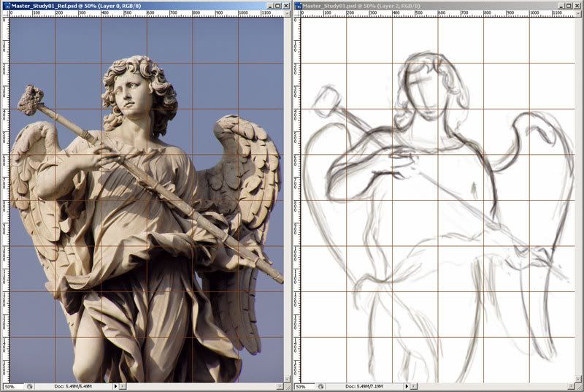Click the angel statue reference photo canvas
Screen dimensions: 584x392
pos(147,200)
